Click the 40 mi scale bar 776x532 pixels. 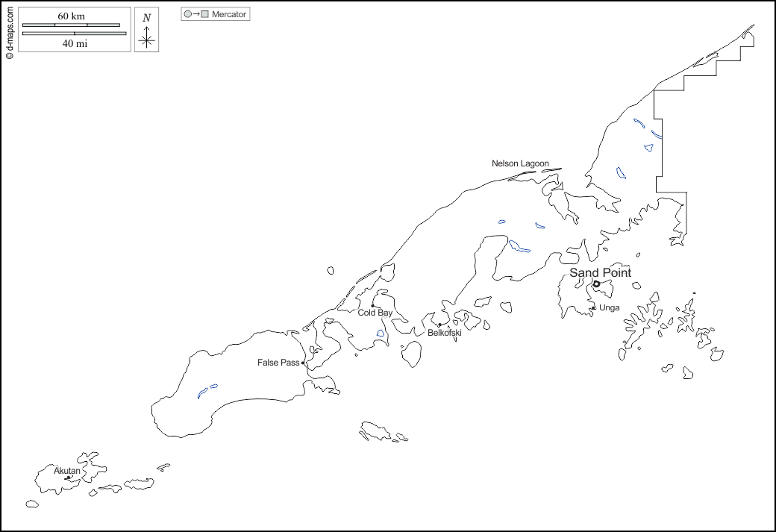click(74, 34)
